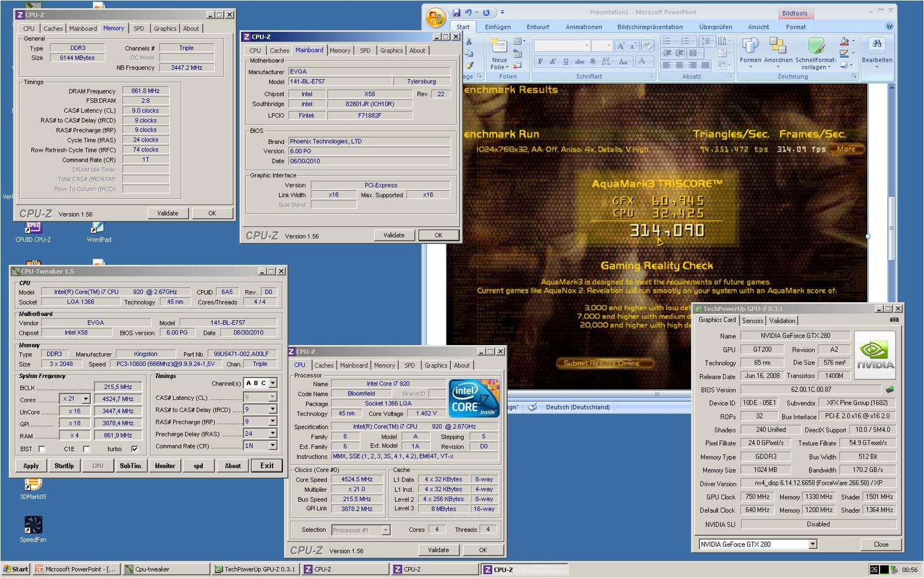The width and height of the screenshot is (924, 578).
Task: Click the Anordnen arrange icon
Action: pyautogui.click(x=778, y=46)
